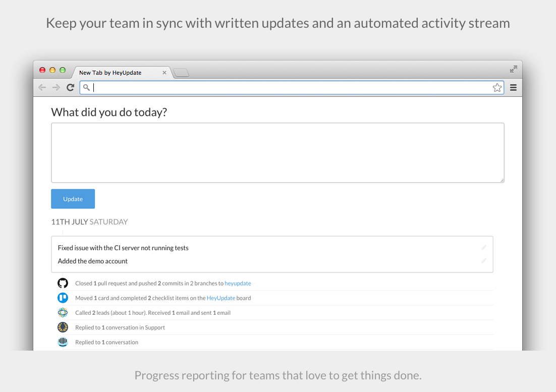Image resolution: width=556 pixels, height=392 pixels.
Task: Open the HeyUpdate board link
Action: [221, 298]
